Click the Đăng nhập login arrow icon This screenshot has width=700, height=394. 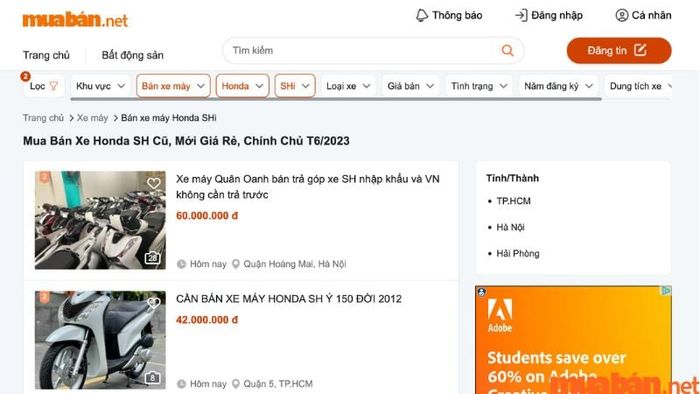(521, 15)
